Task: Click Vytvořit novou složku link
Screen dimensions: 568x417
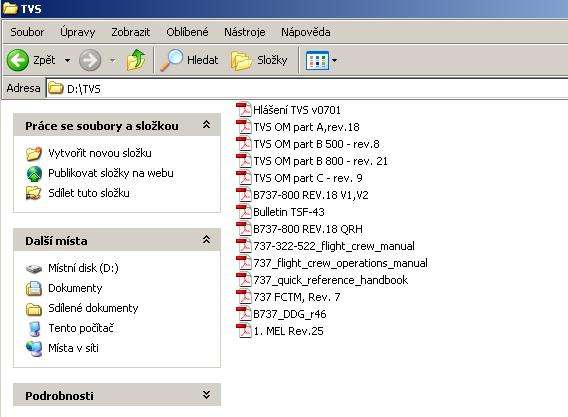Action: click(x=100, y=153)
